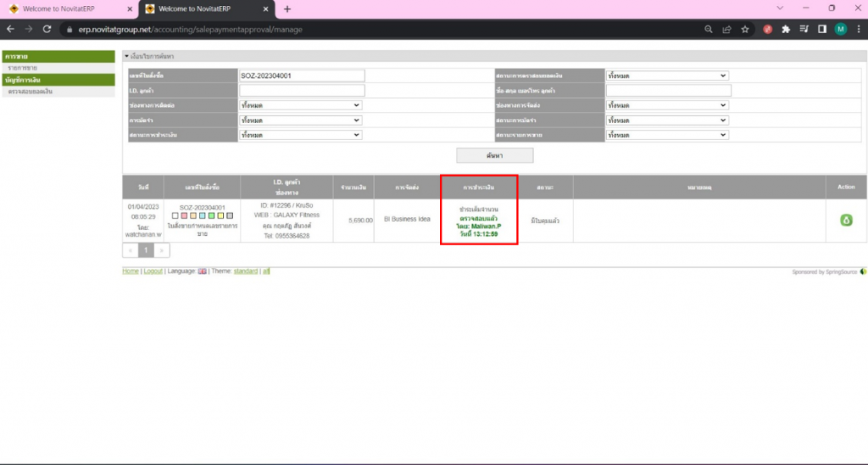868x465 pixels.
Task: Open the สถานะการตรวจสอบยอดเงิน dropdown
Action: [x=667, y=76]
